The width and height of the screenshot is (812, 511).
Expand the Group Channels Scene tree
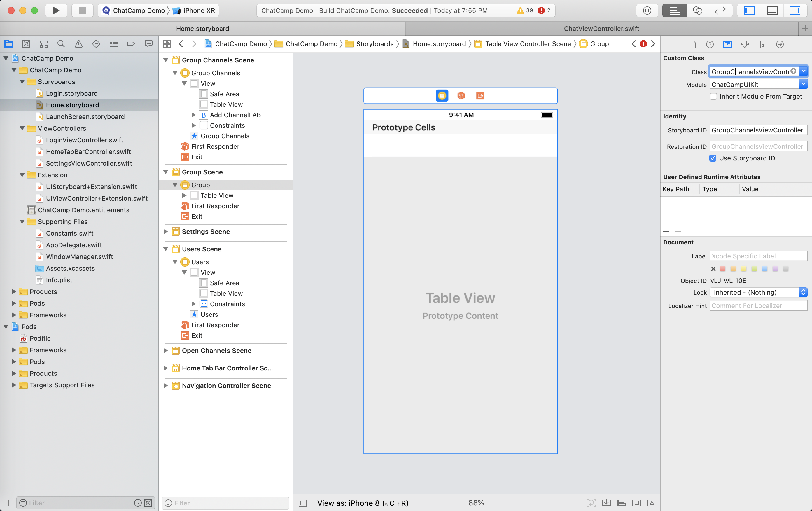coord(166,60)
